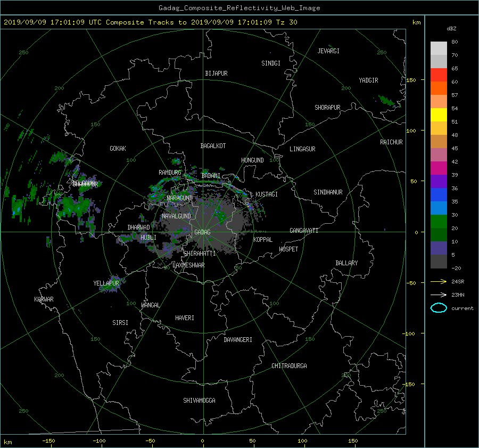Select the CHITRADURGA city label
This screenshot has width=479, height=448.
(289, 366)
